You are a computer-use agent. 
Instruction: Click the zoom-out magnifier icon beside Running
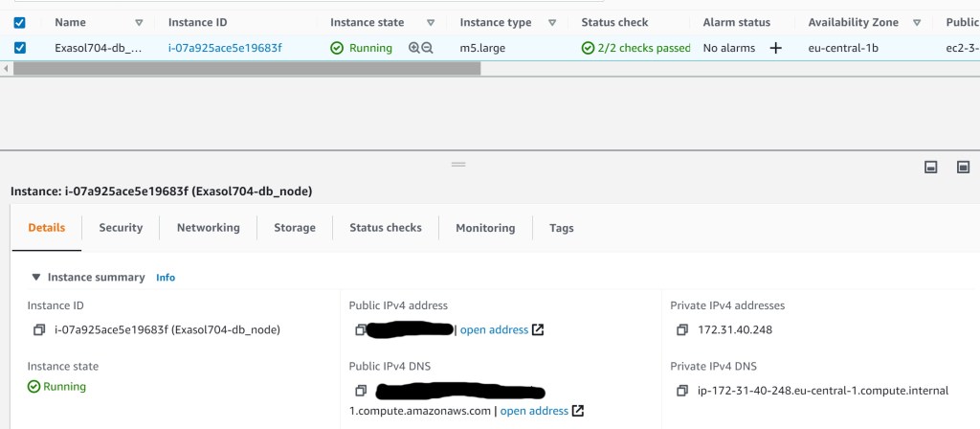(x=427, y=48)
